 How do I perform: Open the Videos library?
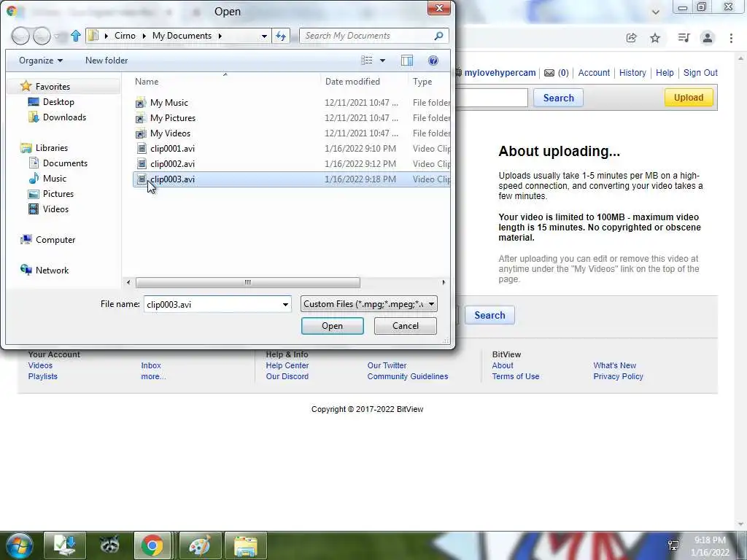[48, 209]
